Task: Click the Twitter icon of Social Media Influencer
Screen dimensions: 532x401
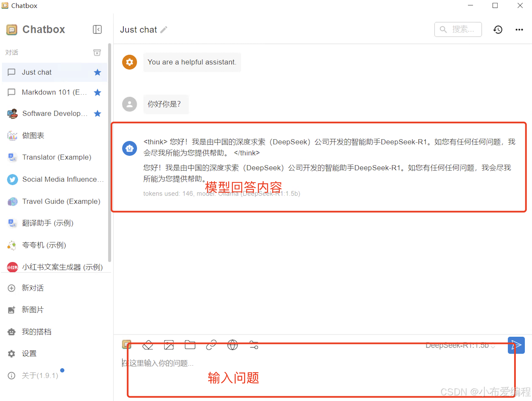Action: point(12,179)
